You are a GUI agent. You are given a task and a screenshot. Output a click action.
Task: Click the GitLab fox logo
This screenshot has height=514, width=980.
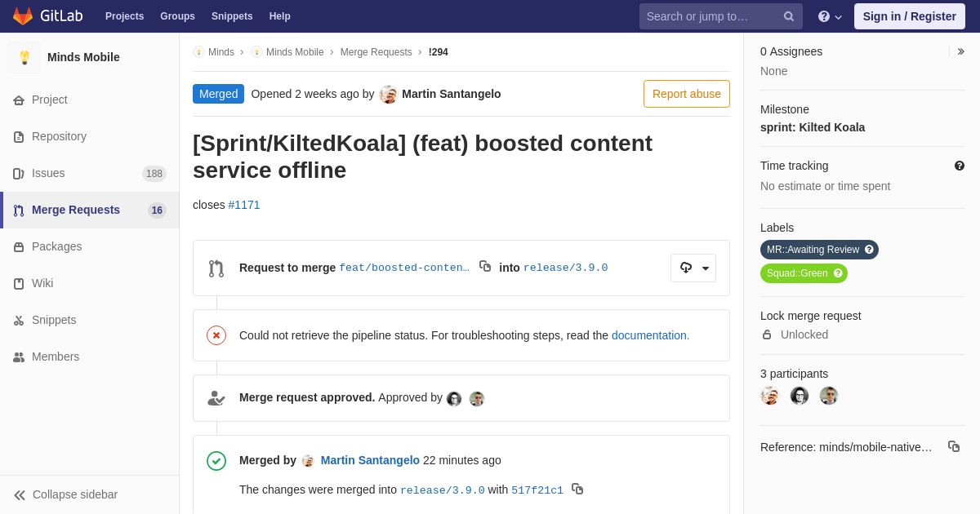click(x=23, y=16)
